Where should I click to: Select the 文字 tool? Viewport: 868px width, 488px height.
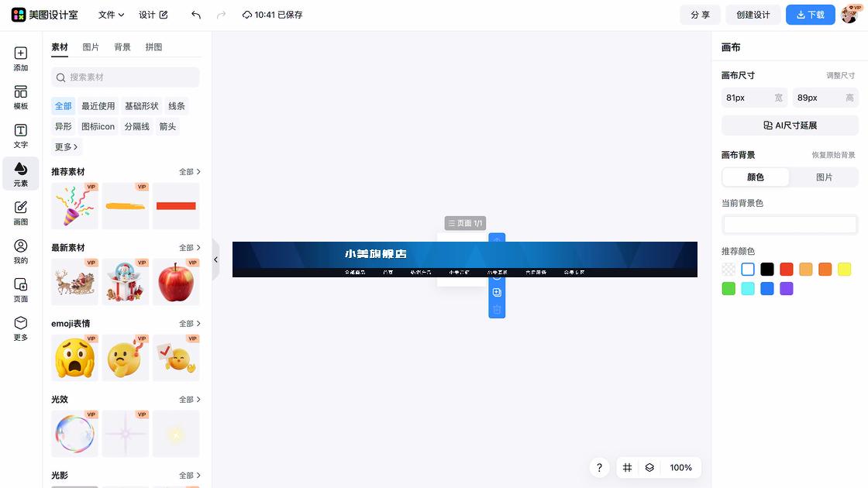pos(20,136)
